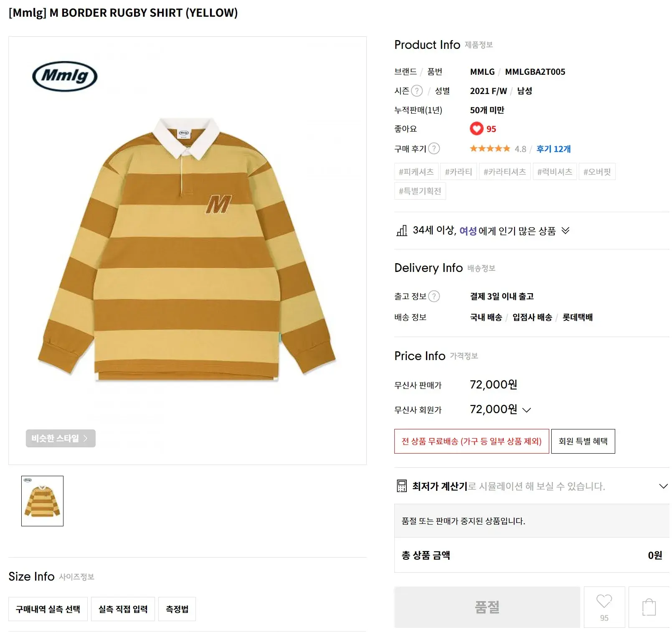Click the 비슷한 스타일 button
The image size is (672, 632).
click(61, 438)
